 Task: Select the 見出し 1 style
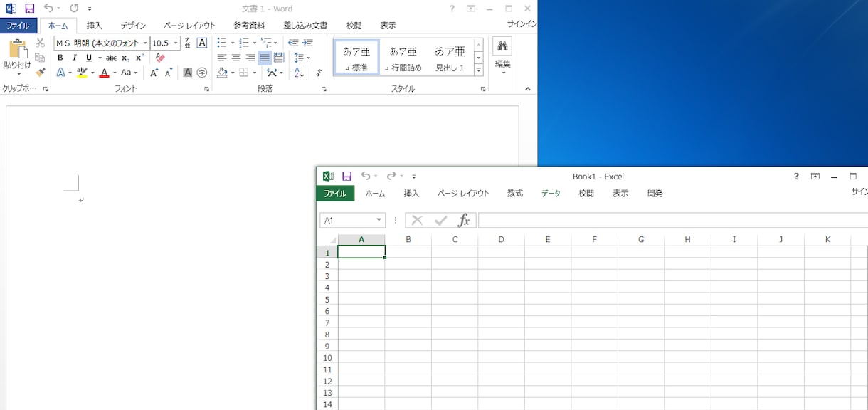click(450, 57)
